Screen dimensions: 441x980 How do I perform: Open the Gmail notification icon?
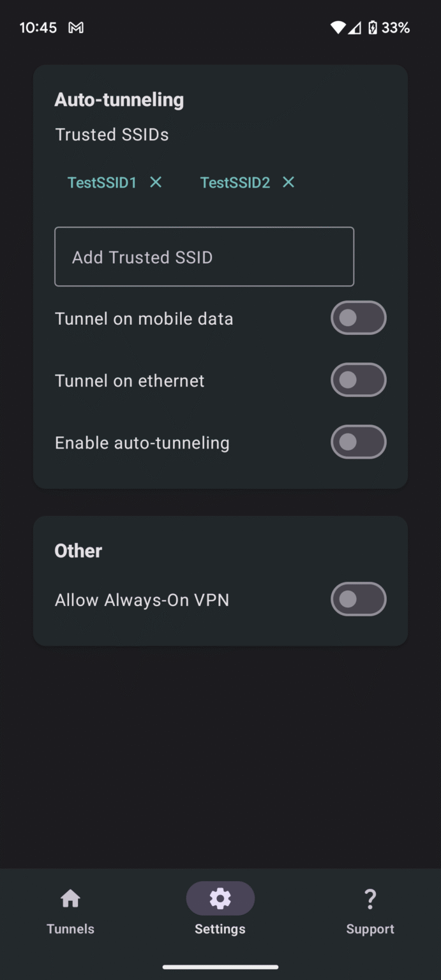click(77, 27)
